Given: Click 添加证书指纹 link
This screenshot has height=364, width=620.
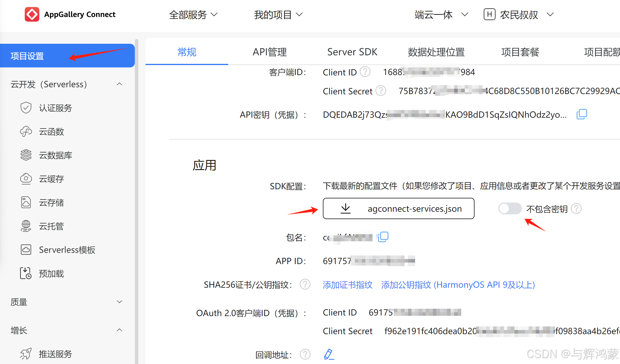Looking at the screenshot, I should click(347, 285).
